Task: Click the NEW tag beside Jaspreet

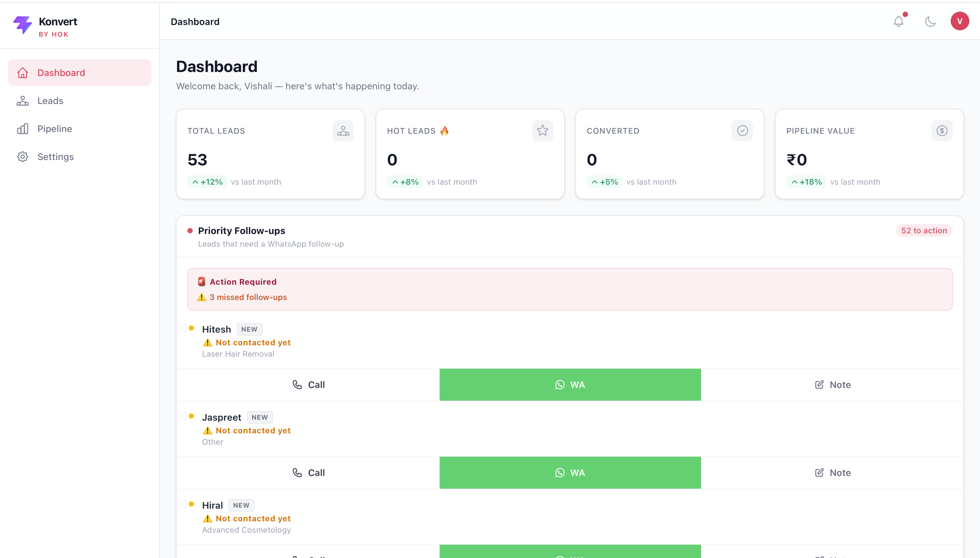Action: tap(259, 417)
